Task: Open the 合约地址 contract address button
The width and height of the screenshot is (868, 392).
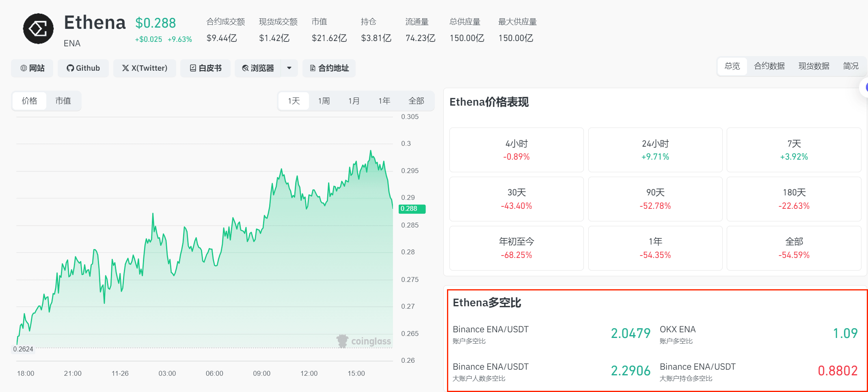Action: click(329, 68)
